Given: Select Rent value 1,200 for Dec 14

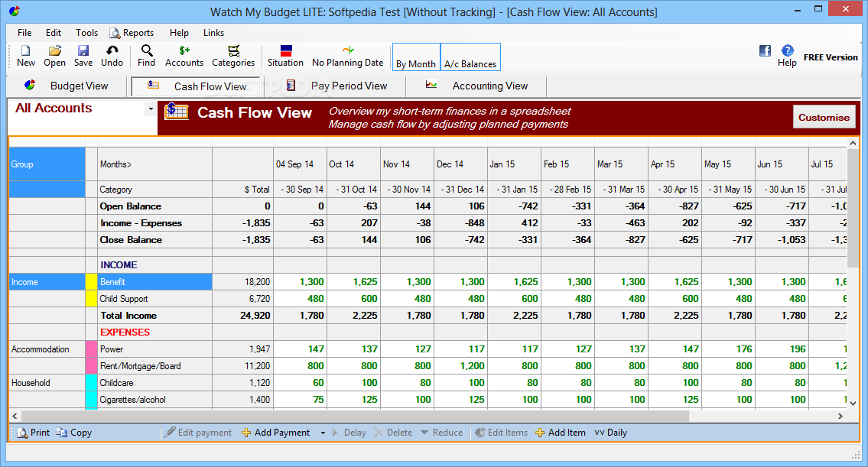Looking at the screenshot, I should [x=460, y=366].
